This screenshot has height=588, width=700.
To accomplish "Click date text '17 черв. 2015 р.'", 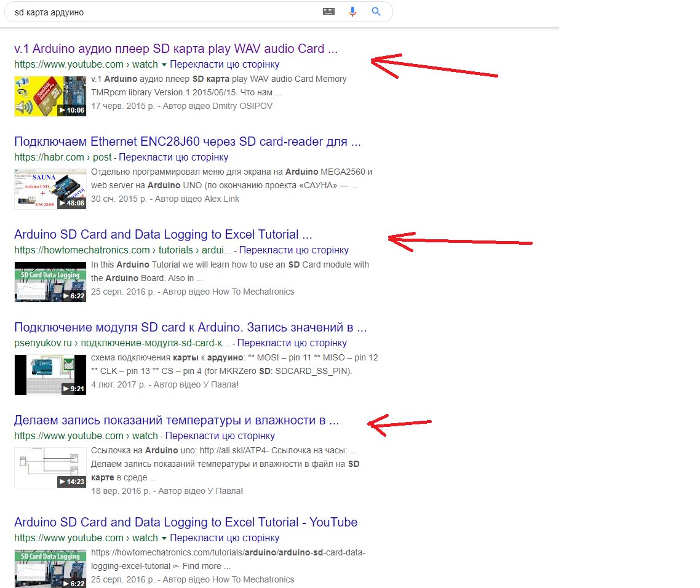I will click(x=123, y=106).
